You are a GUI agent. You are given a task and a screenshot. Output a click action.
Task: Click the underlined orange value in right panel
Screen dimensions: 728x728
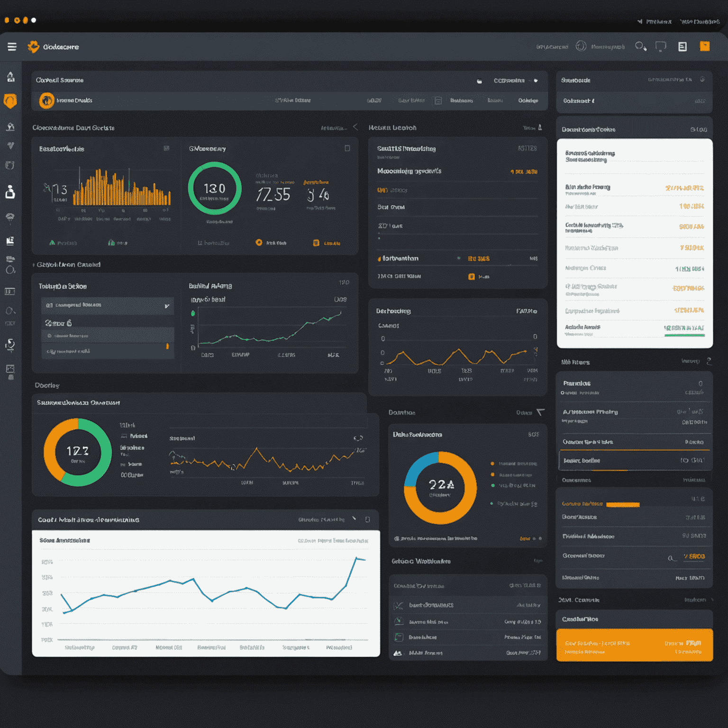pyautogui.click(x=694, y=556)
